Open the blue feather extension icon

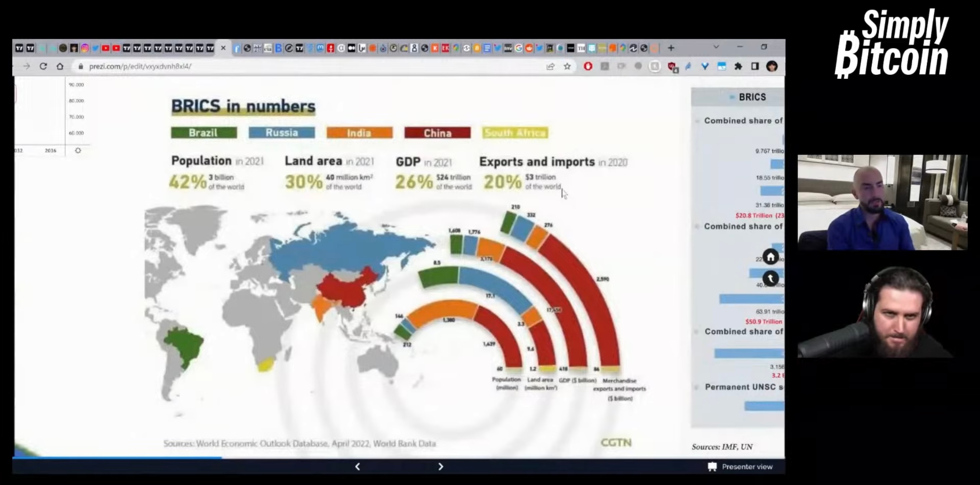tap(688, 67)
